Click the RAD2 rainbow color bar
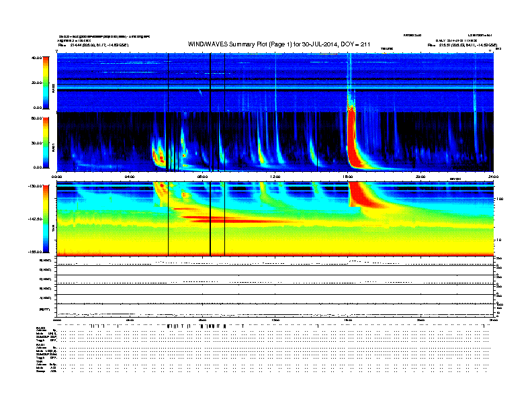Viewport: 532px width, 411px height. click(46, 83)
